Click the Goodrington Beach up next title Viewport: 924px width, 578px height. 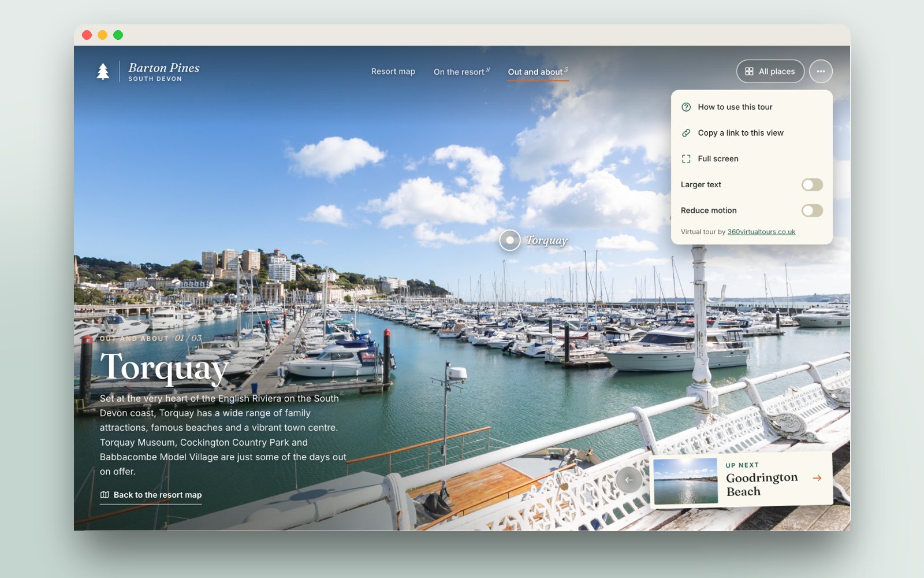pos(762,484)
